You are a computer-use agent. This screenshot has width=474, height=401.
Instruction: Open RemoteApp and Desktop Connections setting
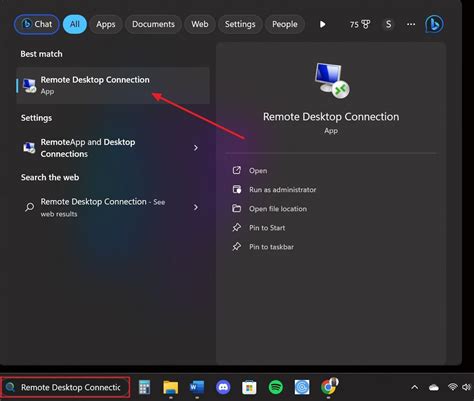pos(113,148)
